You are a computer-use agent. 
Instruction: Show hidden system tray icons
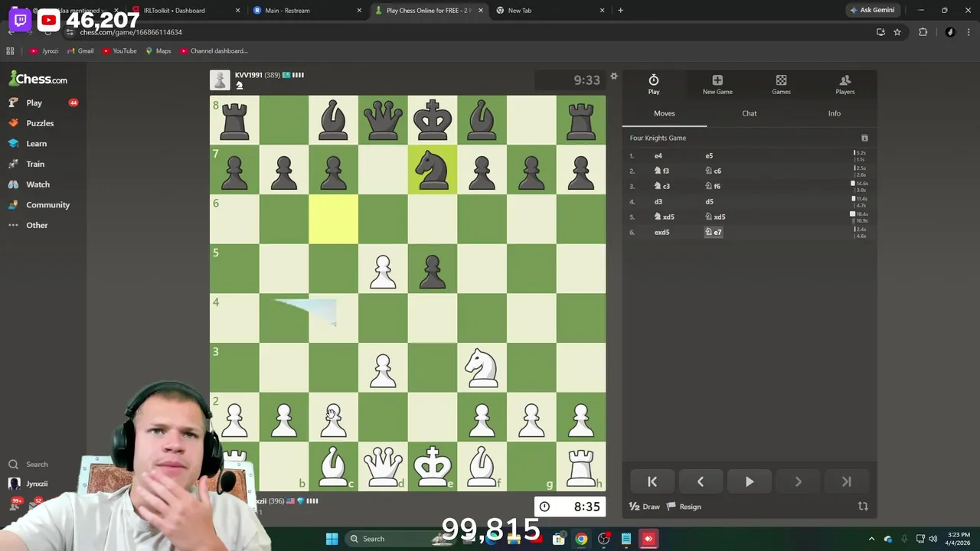(x=871, y=539)
